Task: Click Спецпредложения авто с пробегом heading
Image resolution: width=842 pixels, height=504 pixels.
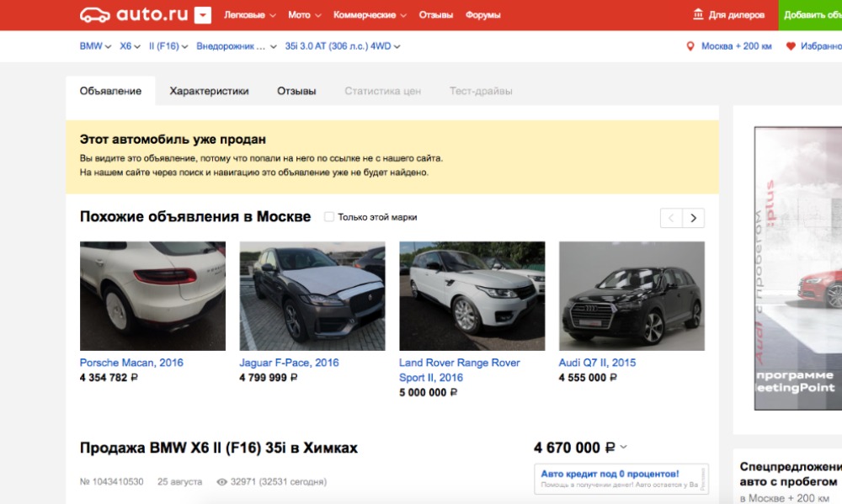Action: [x=791, y=474]
